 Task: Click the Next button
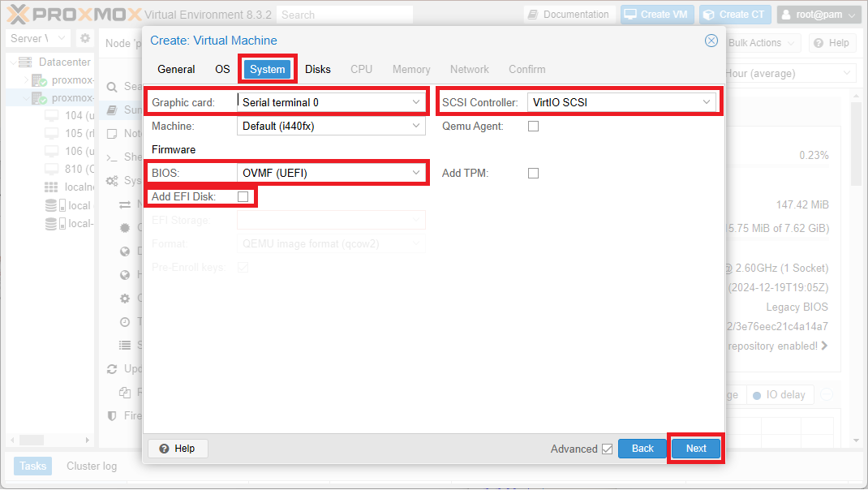[696, 449]
